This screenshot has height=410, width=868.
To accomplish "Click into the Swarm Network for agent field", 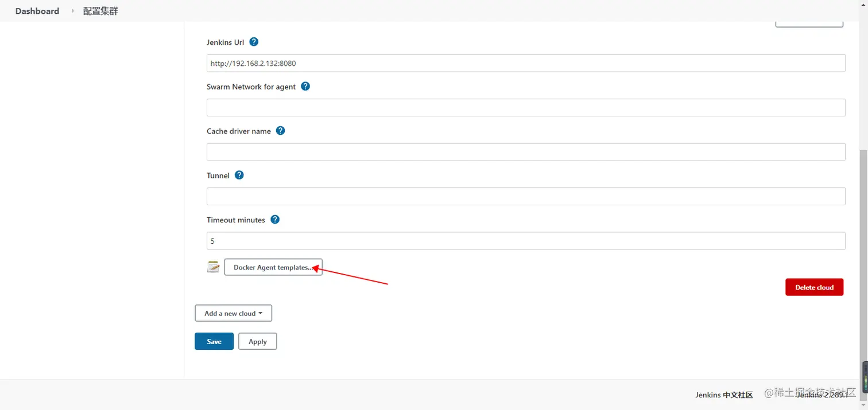I will (525, 107).
